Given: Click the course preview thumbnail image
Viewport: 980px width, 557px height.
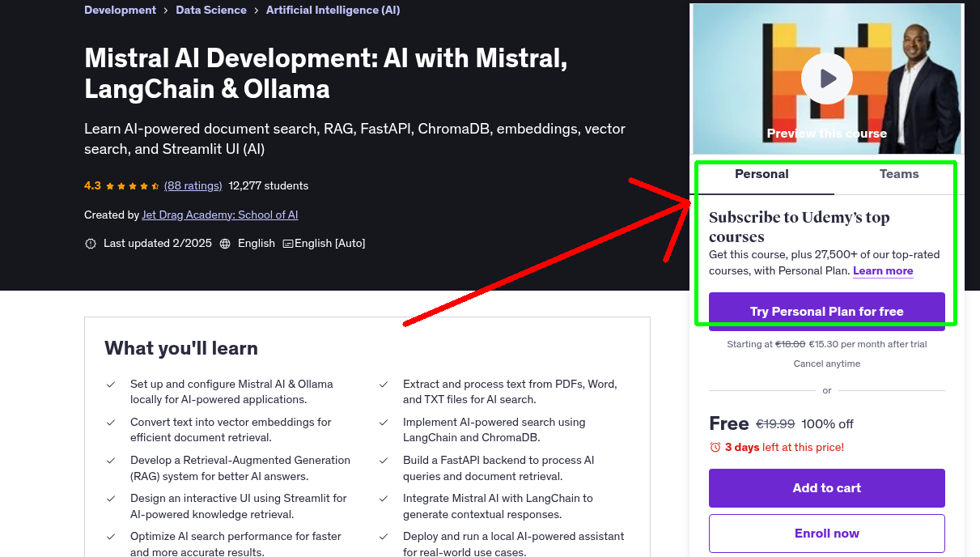Looking at the screenshot, I should coord(827,79).
